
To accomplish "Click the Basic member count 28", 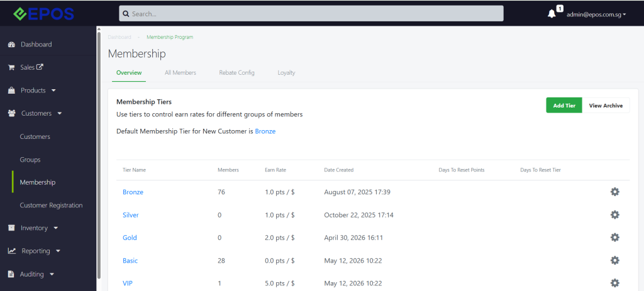I will click(x=221, y=260).
